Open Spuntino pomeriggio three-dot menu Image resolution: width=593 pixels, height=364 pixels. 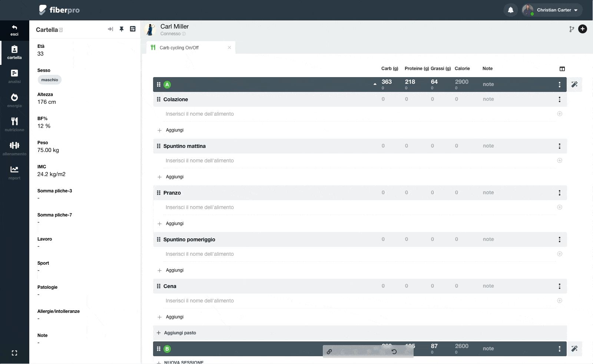click(x=560, y=239)
